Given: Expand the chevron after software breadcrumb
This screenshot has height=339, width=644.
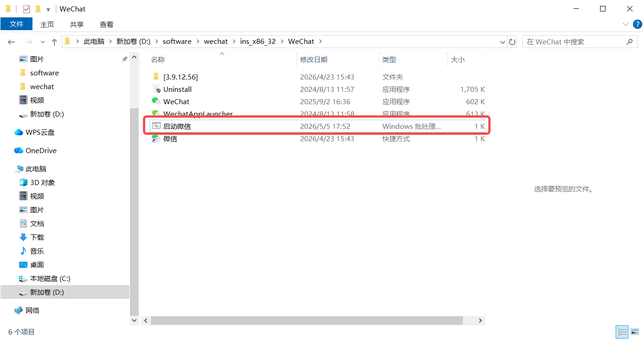Looking at the screenshot, I should (198, 42).
